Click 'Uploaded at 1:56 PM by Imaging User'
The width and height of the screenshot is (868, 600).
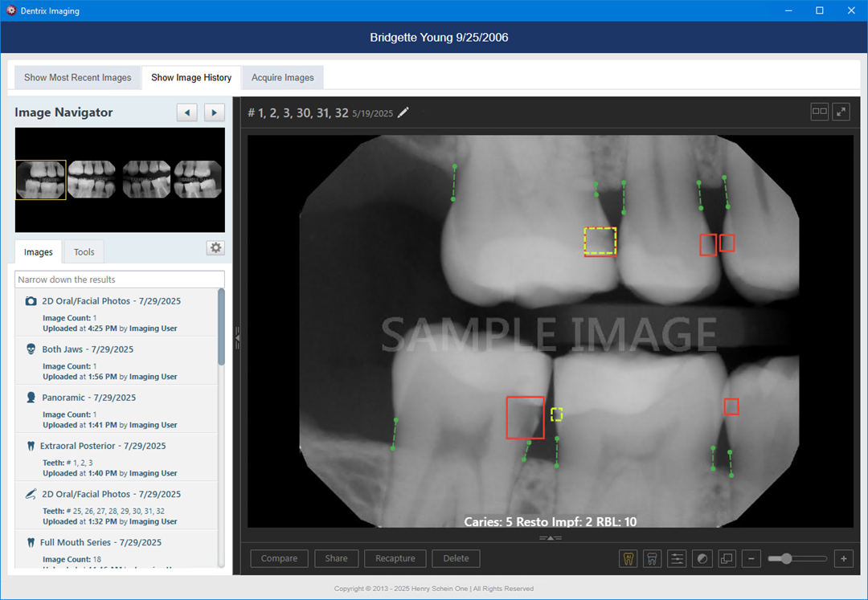coord(110,377)
